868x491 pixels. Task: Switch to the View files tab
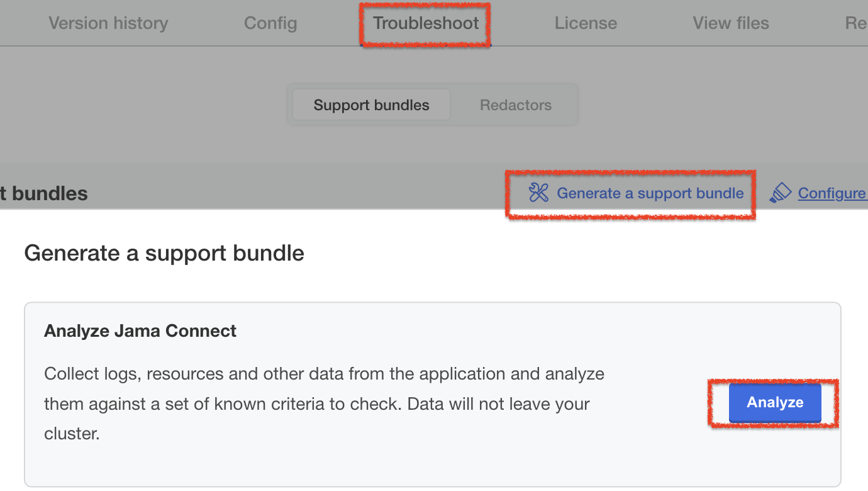(731, 23)
